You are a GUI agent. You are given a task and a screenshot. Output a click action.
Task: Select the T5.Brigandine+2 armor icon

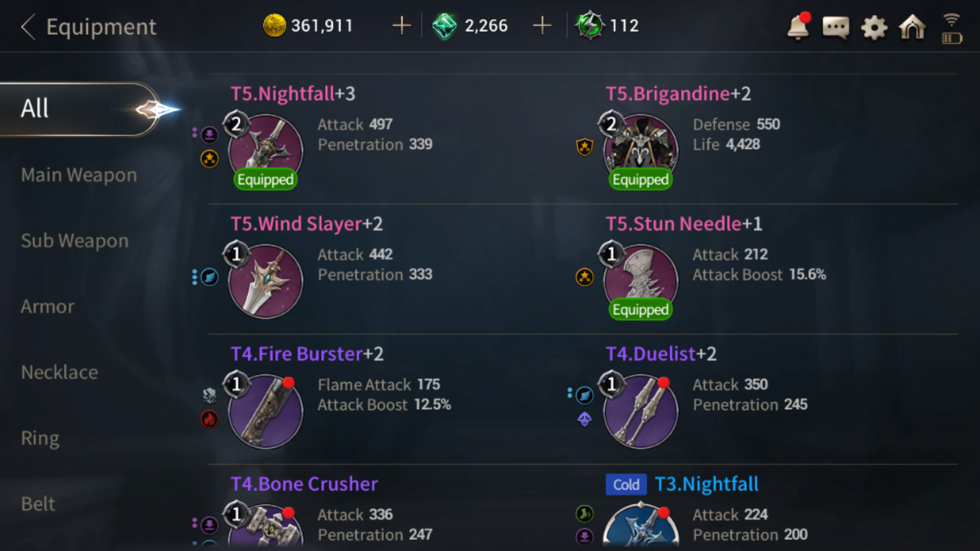tap(641, 151)
